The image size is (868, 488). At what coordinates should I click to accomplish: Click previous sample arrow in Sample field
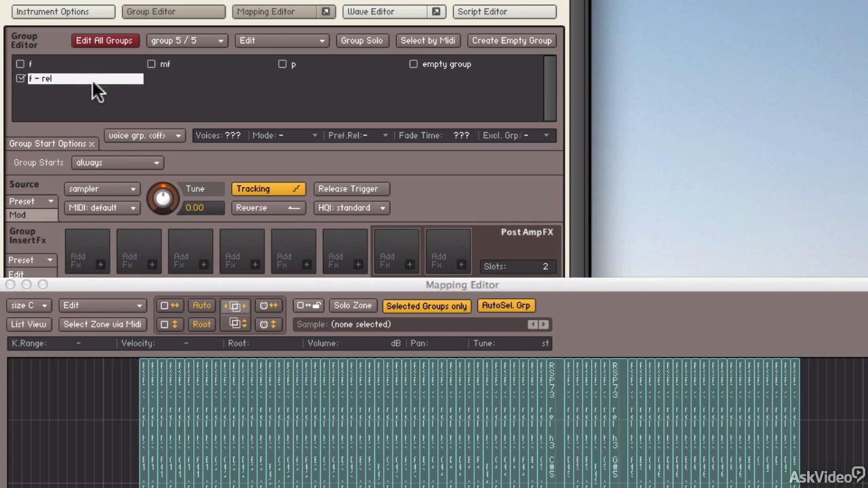[x=533, y=325]
